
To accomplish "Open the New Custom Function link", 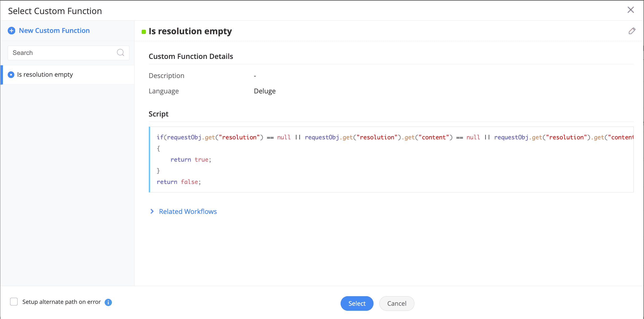I will [x=54, y=31].
